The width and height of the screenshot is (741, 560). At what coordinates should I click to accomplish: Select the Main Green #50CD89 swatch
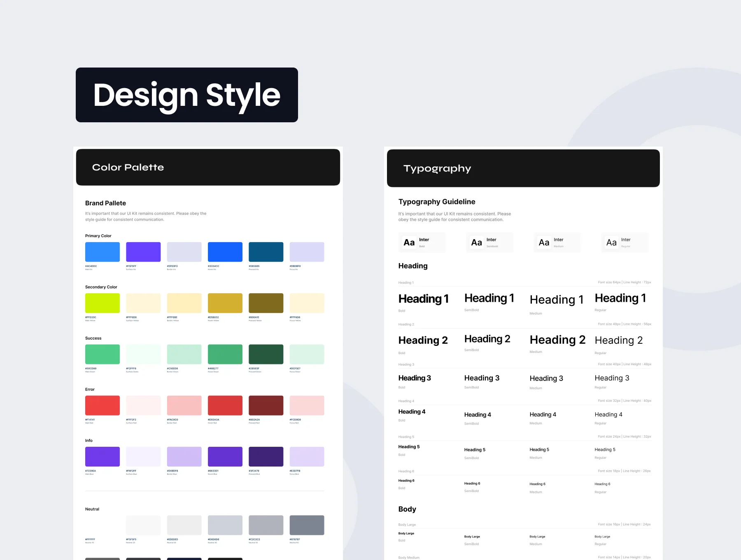click(103, 354)
